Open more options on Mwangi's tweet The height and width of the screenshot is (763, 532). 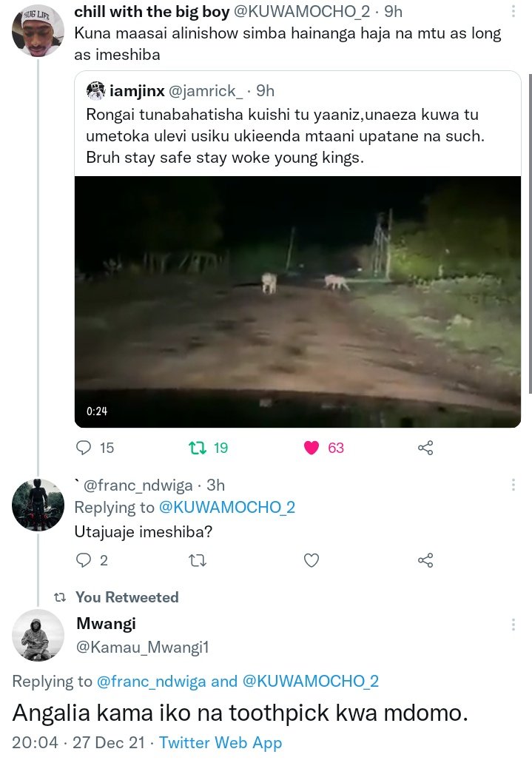coord(514,625)
